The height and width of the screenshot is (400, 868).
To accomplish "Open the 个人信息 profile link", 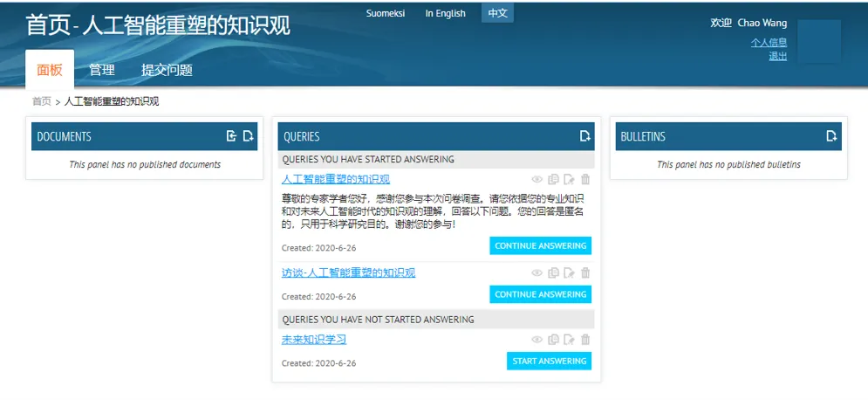I will coord(768,42).
